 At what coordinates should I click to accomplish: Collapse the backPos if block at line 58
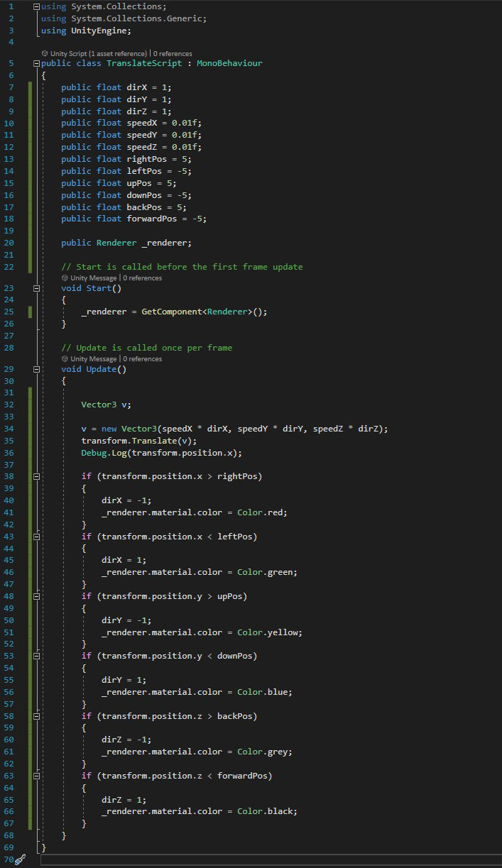click(36, 716)
